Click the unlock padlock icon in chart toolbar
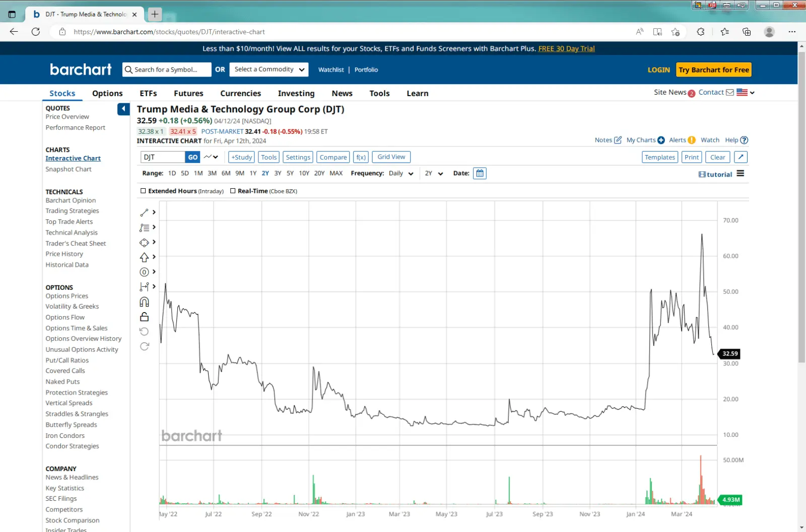The height and width of the screenshot is (532, 806). pos(144,317)
